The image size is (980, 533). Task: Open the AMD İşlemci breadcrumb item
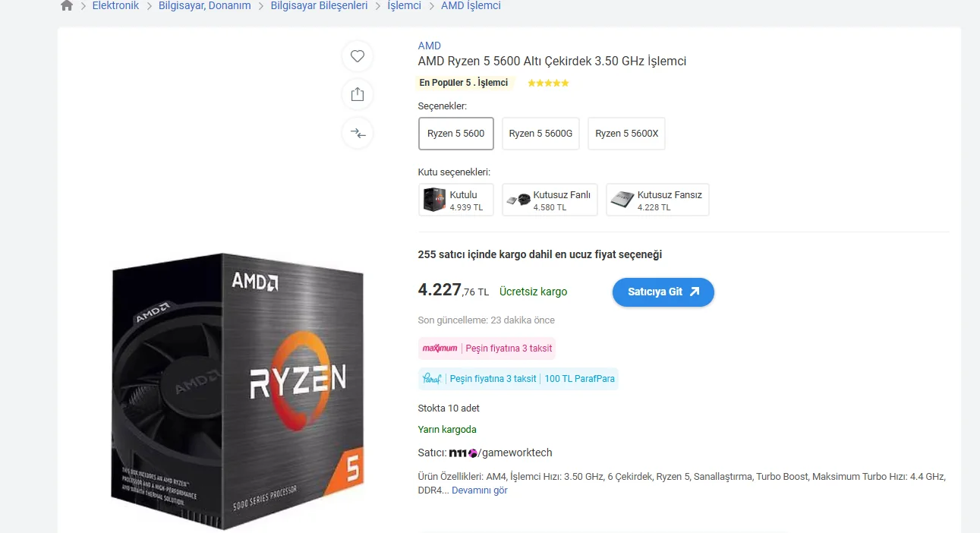(x=471, y=5)
